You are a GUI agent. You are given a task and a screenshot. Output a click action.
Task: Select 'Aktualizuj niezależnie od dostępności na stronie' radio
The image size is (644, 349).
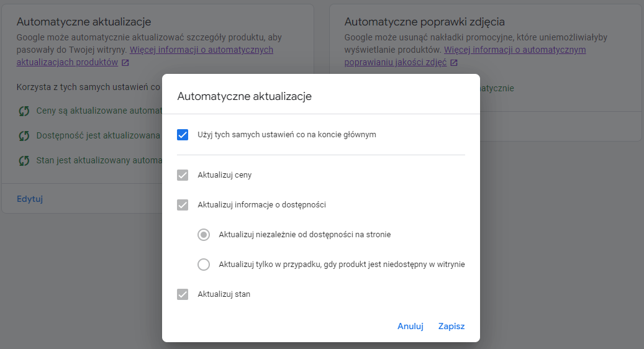[x=204, y=235]
